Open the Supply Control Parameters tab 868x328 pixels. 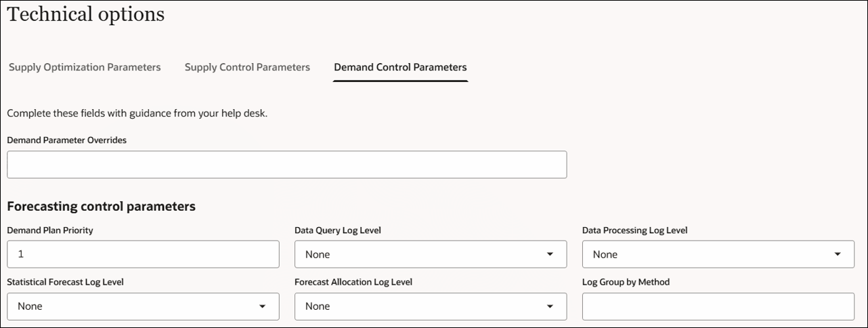247,67
